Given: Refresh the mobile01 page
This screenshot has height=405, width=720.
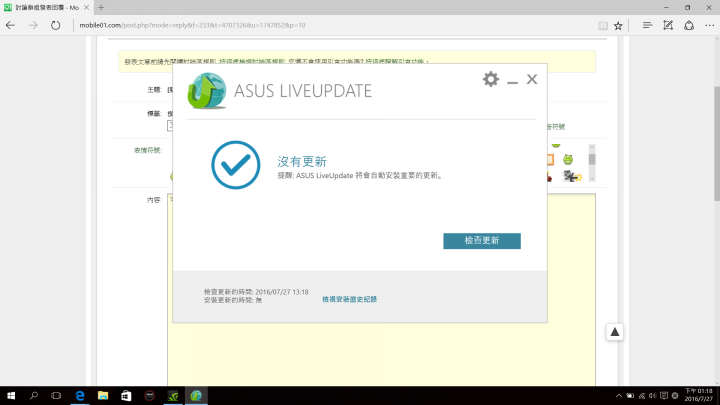Looking at the screenshot, I should click(56, 25).
